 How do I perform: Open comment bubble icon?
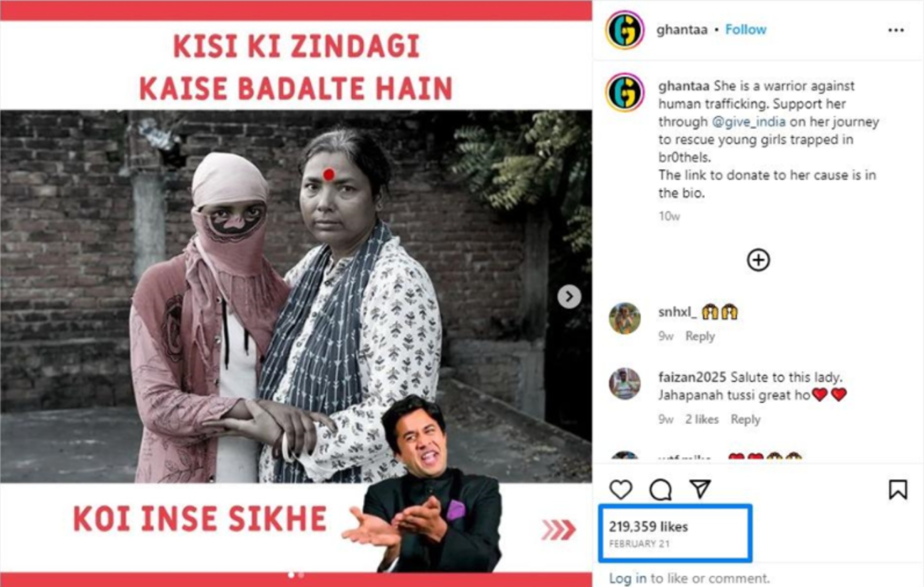tap(660, 489)
